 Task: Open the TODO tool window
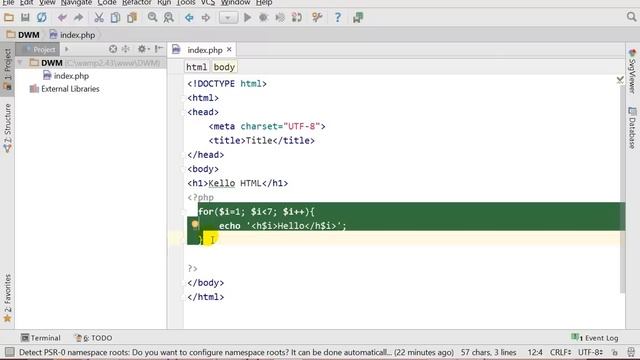click(93, 338)
